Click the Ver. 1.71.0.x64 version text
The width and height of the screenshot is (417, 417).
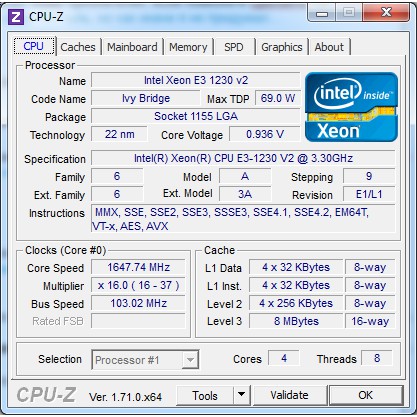[125, 397]
